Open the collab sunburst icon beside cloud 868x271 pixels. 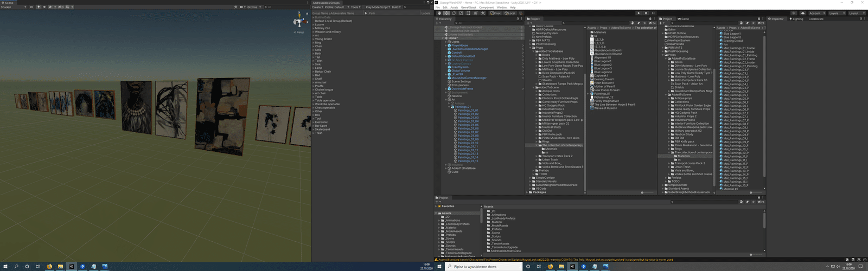[x=794, y=13]
